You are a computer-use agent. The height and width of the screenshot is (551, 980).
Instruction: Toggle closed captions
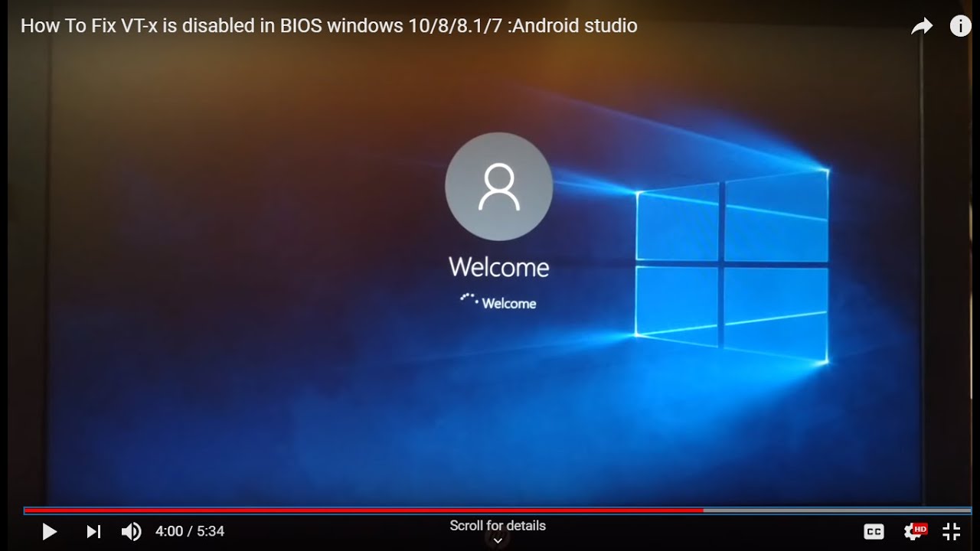tap(874, 531)
